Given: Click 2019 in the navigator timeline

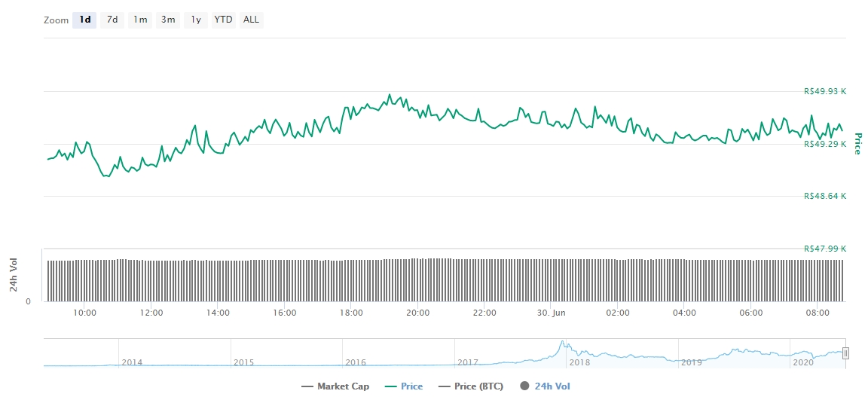Looking at the screenshot, I should [x=692, y=362].
